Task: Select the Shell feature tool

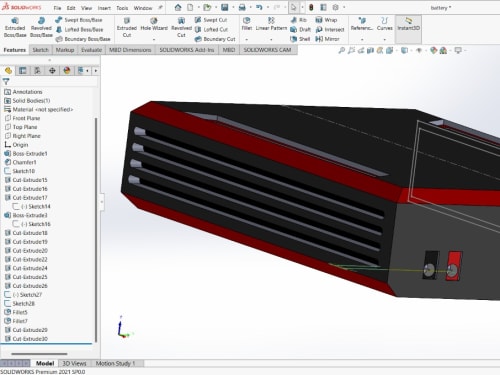Action: click(300, 39)
